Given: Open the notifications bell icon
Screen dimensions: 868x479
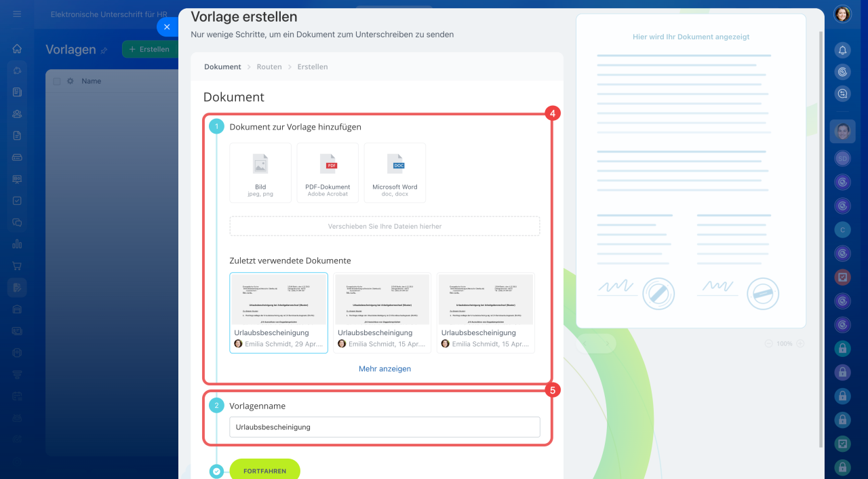Looking at the screenshot, I should (x=842, y=50).
